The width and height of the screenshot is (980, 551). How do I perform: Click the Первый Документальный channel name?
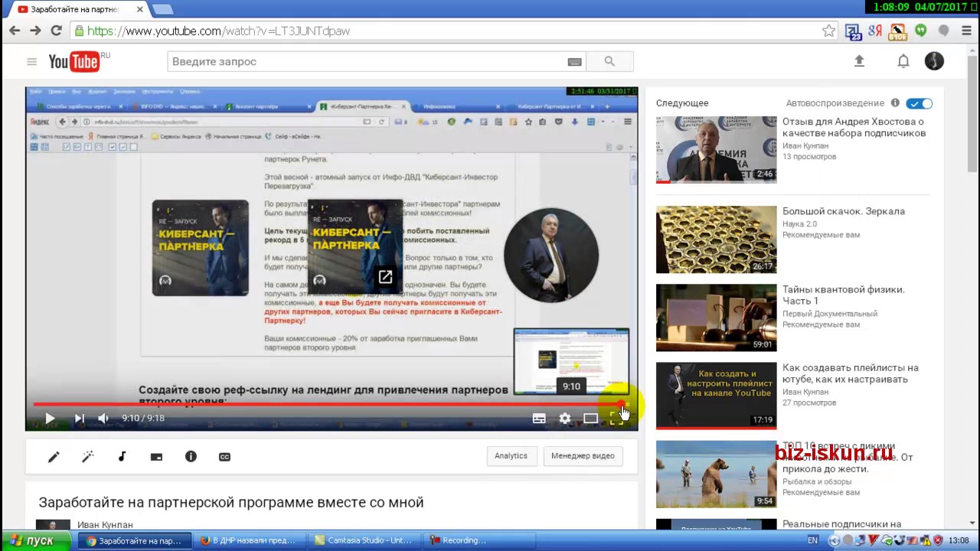(x=830, y=314)
